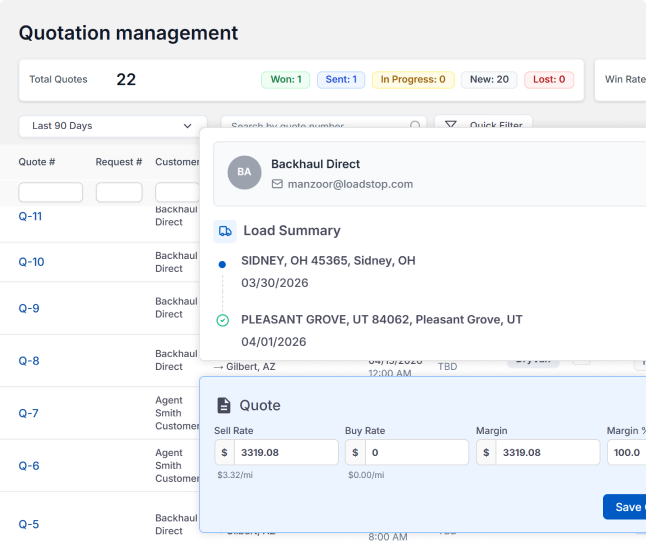Open the Quick Filter button
The height and width of the screenshot is (550, 646).
484,122
